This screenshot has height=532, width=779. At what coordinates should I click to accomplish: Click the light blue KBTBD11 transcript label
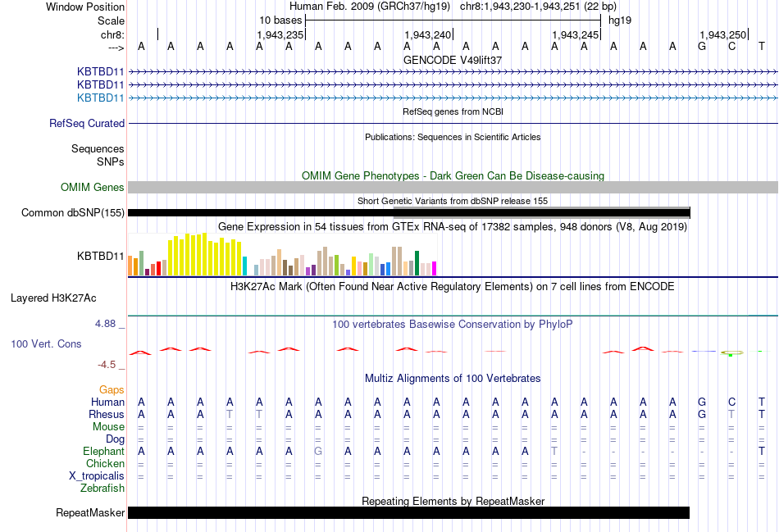[100, 98]
